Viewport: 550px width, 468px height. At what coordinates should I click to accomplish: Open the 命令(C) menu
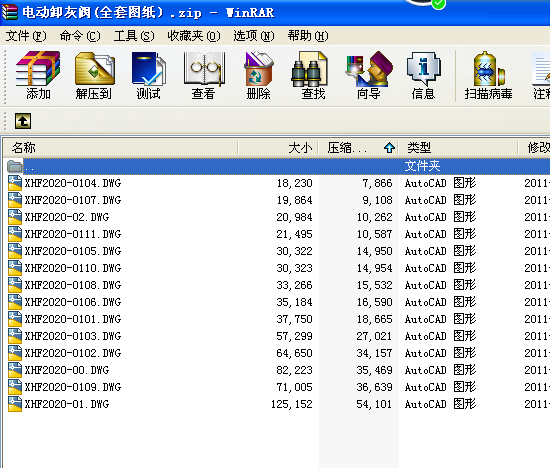click(x=80, y=36)
